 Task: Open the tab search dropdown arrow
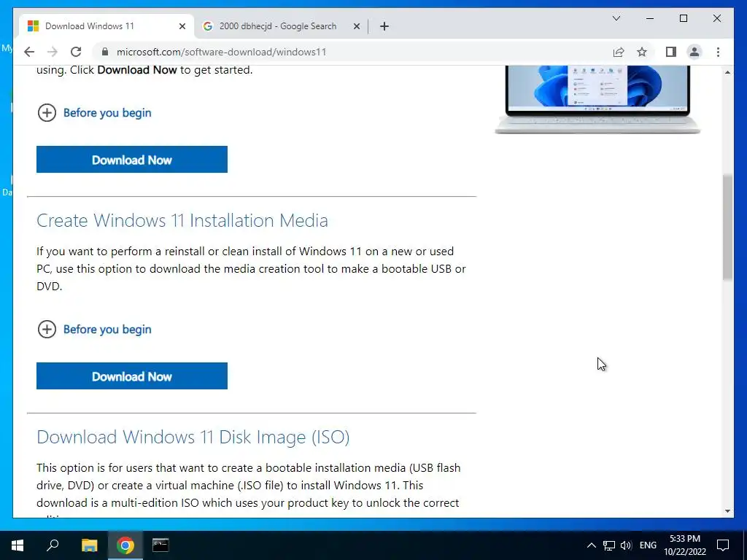pos(616,18)
